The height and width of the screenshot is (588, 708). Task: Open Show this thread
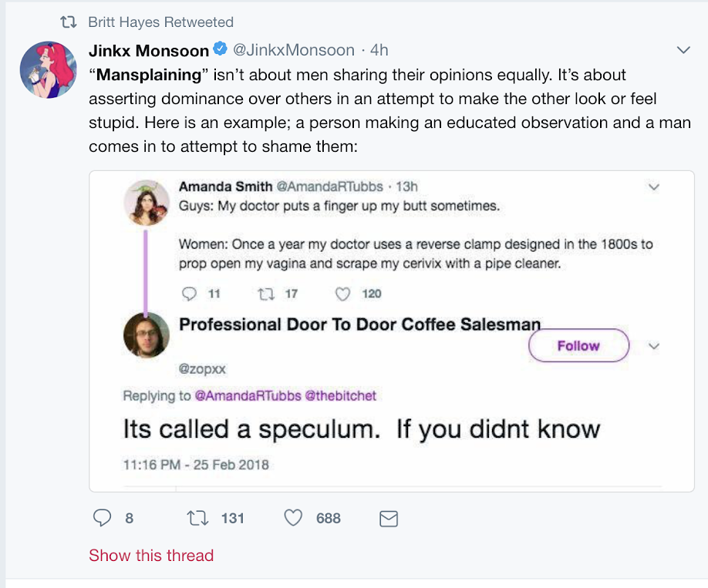point(151,556)
